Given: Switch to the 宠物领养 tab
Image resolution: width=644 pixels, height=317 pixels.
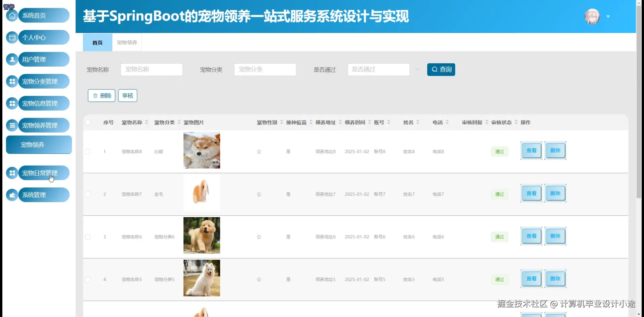Looking at the screenshot, I should (x=127, y=42).
